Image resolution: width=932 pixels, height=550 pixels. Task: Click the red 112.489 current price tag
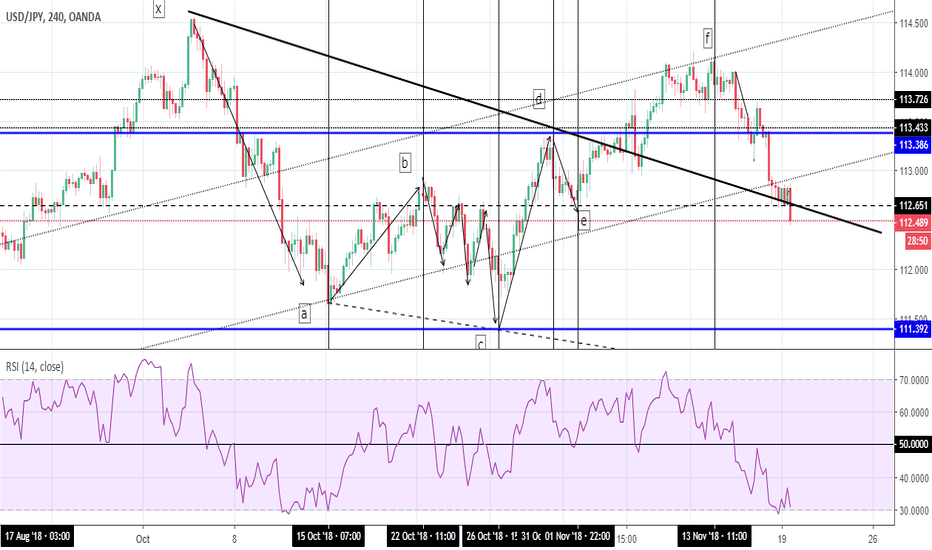click(912, 223)
